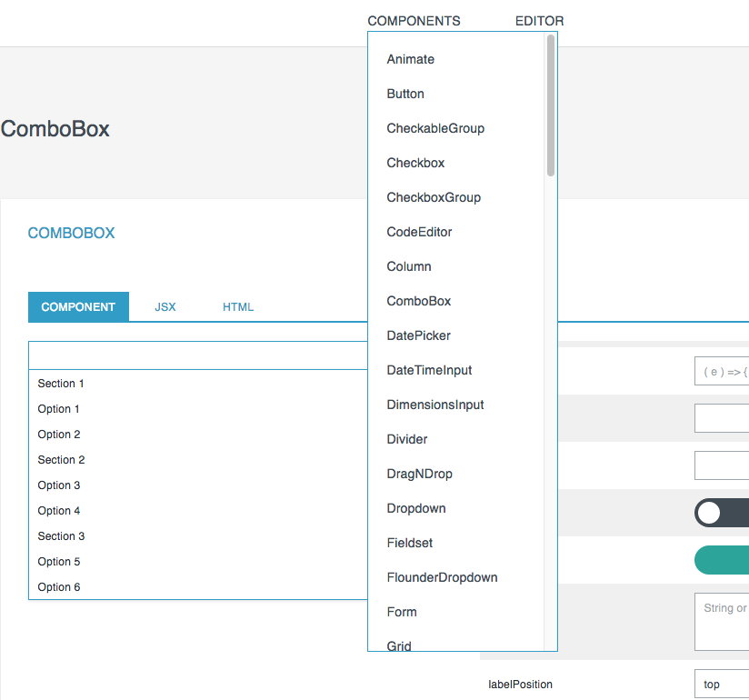Switch to the JSX tab
749x700 pixels.
click(x=165, y=306)
